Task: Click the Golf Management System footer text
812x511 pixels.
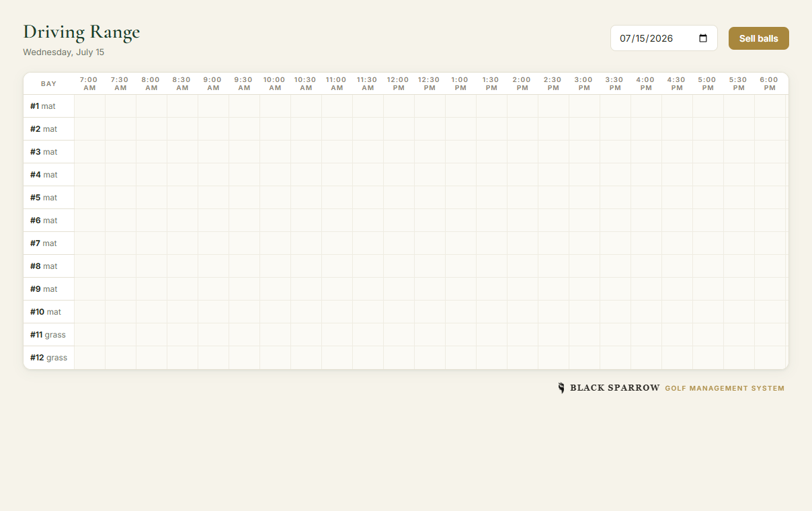Action: (x=725, y=388)
